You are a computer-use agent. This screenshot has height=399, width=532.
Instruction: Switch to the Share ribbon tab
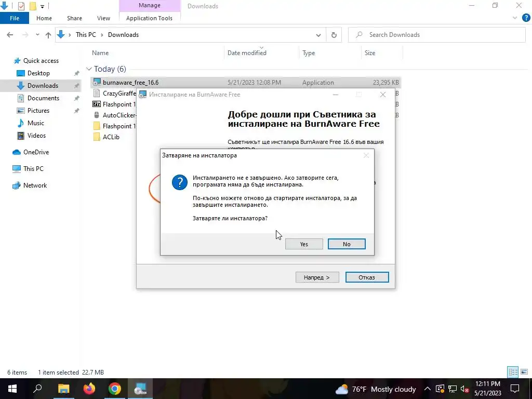tap(74, 18)
